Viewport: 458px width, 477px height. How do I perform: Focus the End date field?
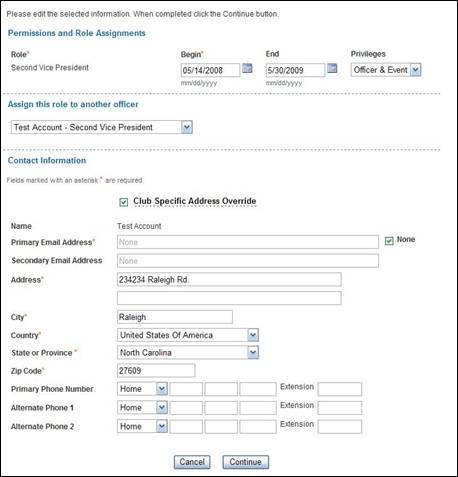pos(295,70)
